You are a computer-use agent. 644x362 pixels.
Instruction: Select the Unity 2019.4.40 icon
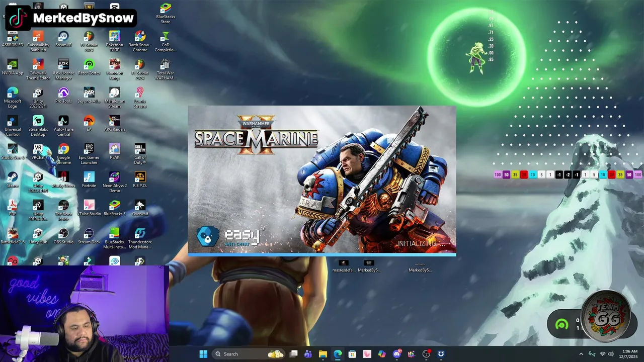click(x=38, y=211)
